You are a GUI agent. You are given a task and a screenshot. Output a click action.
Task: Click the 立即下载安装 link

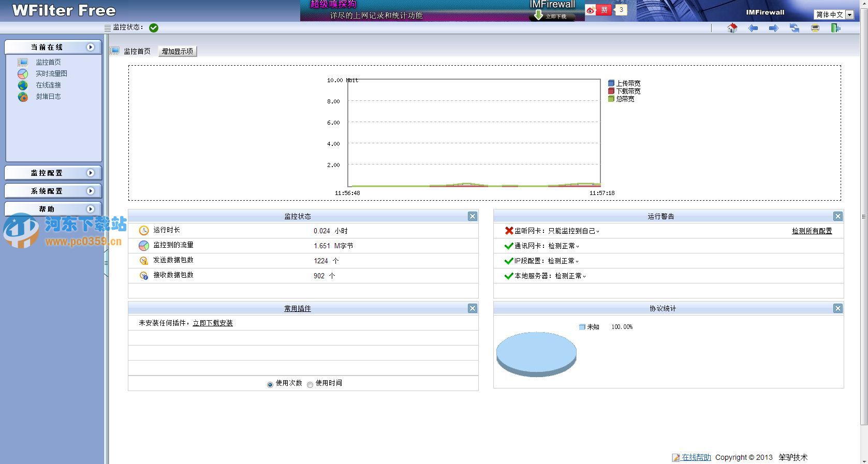click(x=213, y=323)
